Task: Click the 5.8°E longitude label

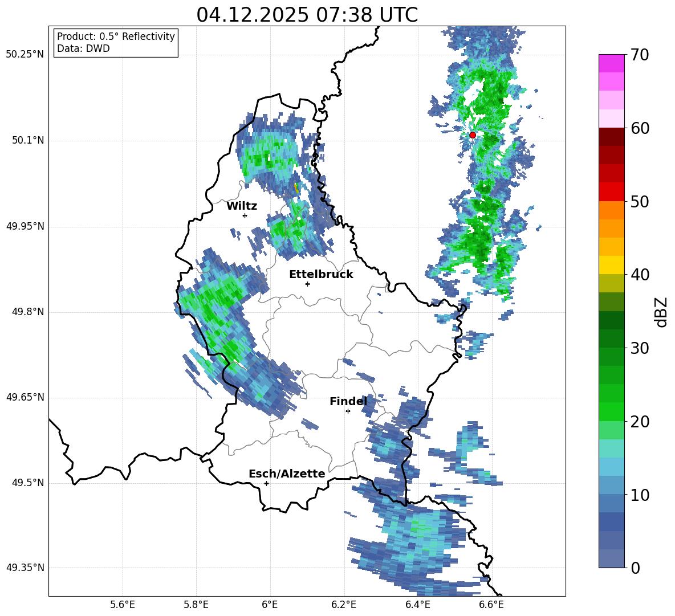Action: pyautogui.click(x=196, y=605)
